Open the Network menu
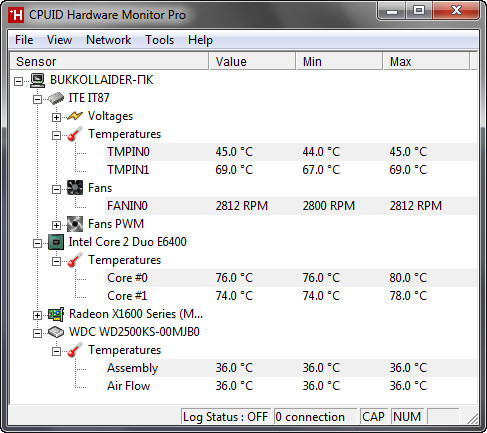Viewport: 487px width, 433px height. (109, 40)
